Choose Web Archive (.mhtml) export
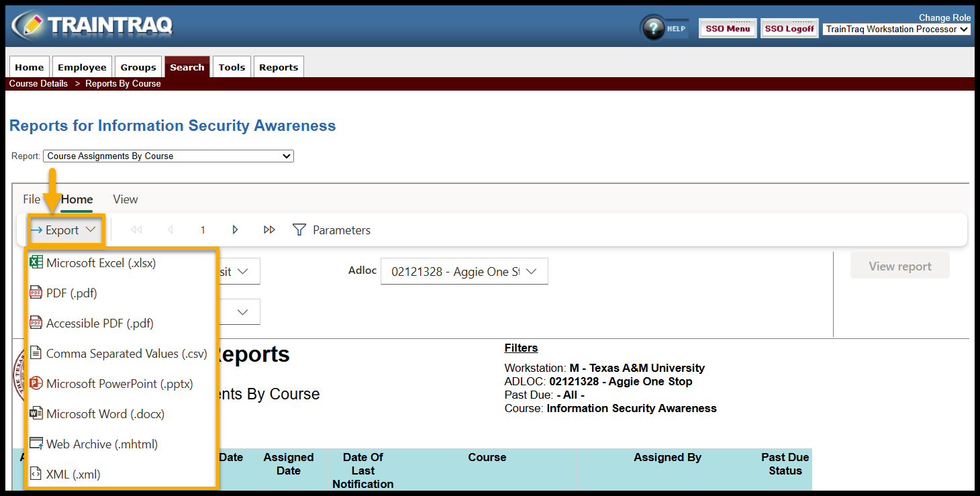 101,444
